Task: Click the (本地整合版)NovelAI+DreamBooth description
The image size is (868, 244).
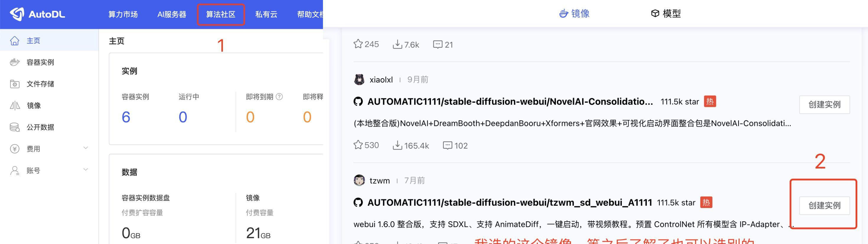Action: (572, 123)
